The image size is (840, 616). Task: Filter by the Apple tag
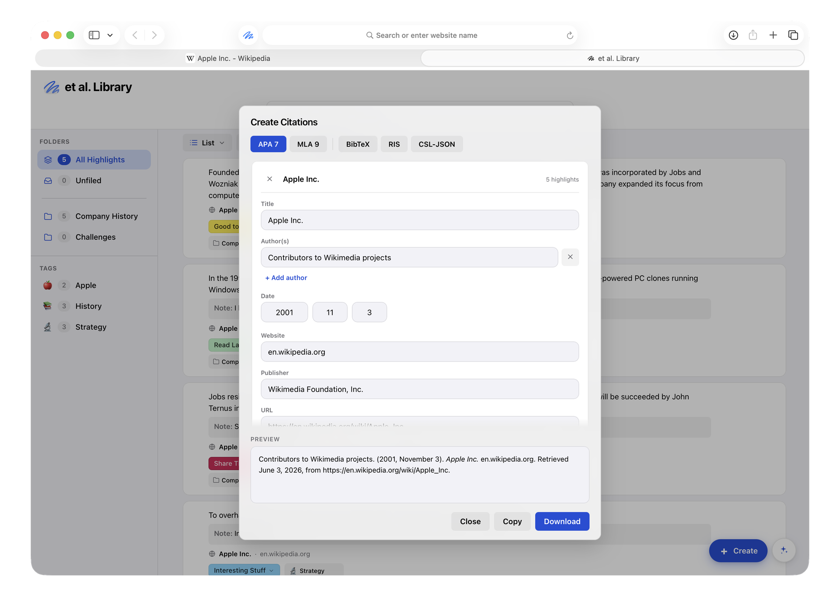pyautogui.click(x=94, y=285)
